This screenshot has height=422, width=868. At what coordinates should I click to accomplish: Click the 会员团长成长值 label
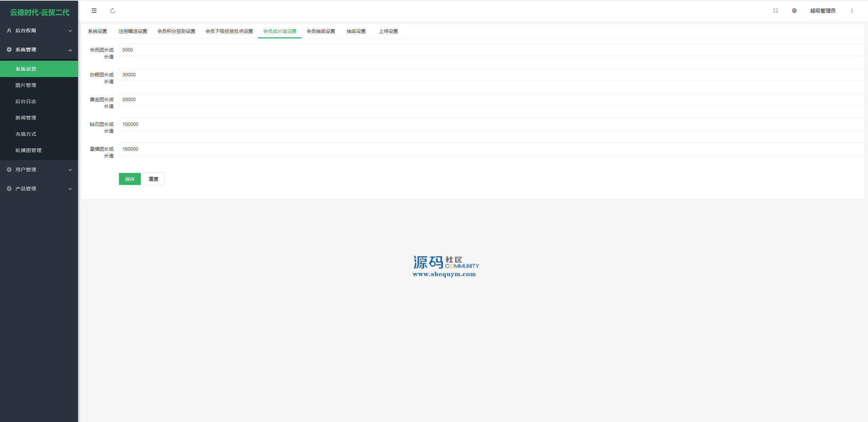pyautogui.click(x=102, y=53)
